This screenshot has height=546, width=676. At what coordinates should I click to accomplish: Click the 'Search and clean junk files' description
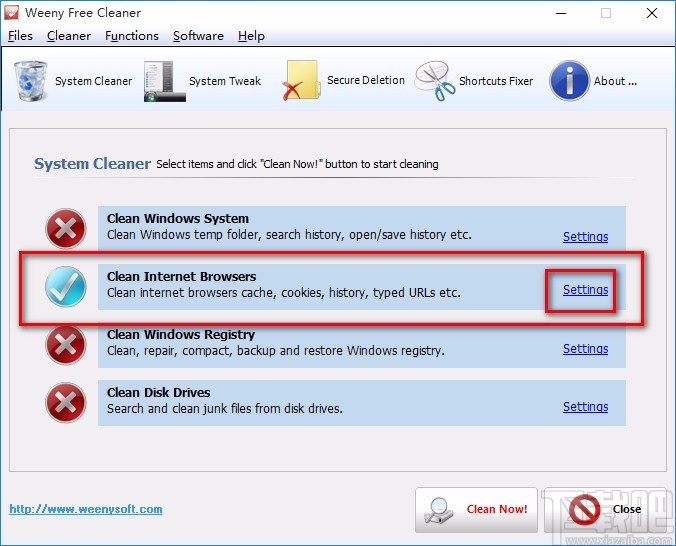(225, 408)
